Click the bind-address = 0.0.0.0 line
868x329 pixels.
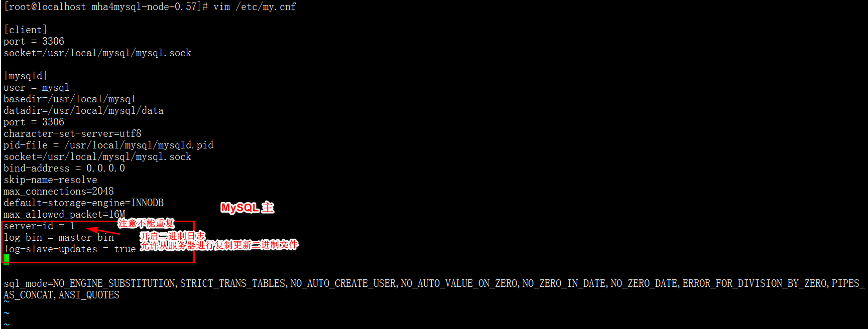click(64, 169)
